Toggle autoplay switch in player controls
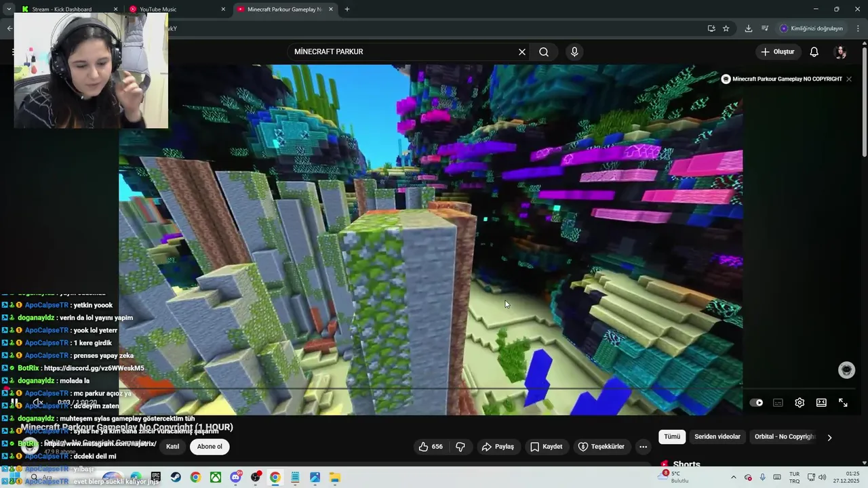The width and height of the screenshot is (868, 488). [x=756, y=403]
